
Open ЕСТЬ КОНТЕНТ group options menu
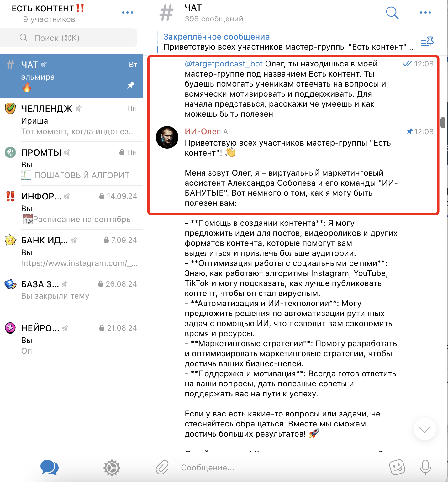click(x=127, y=13)
